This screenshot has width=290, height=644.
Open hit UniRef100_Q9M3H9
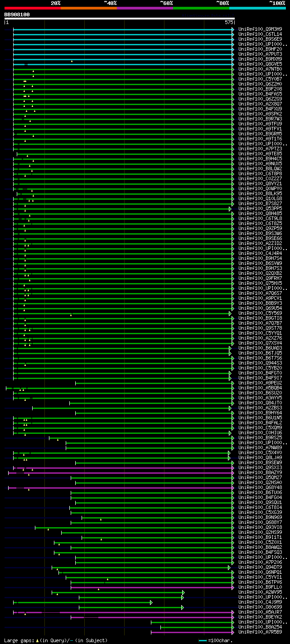click(261, 29)
